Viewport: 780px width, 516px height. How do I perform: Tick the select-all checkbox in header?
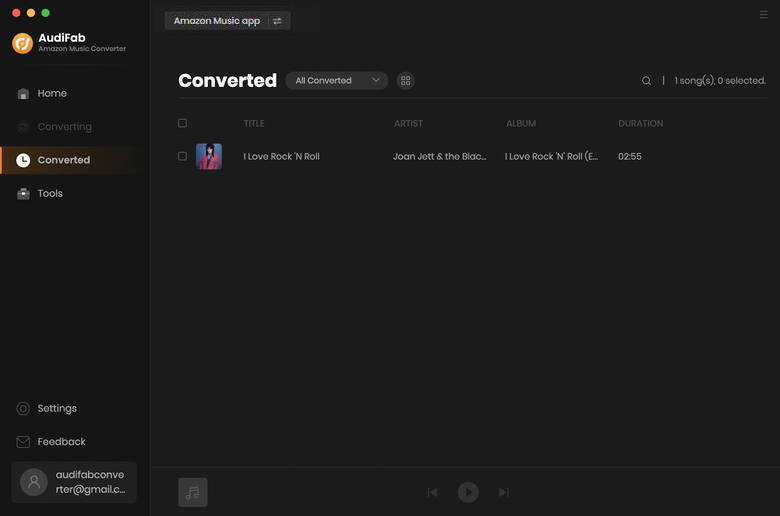point(183,123)
